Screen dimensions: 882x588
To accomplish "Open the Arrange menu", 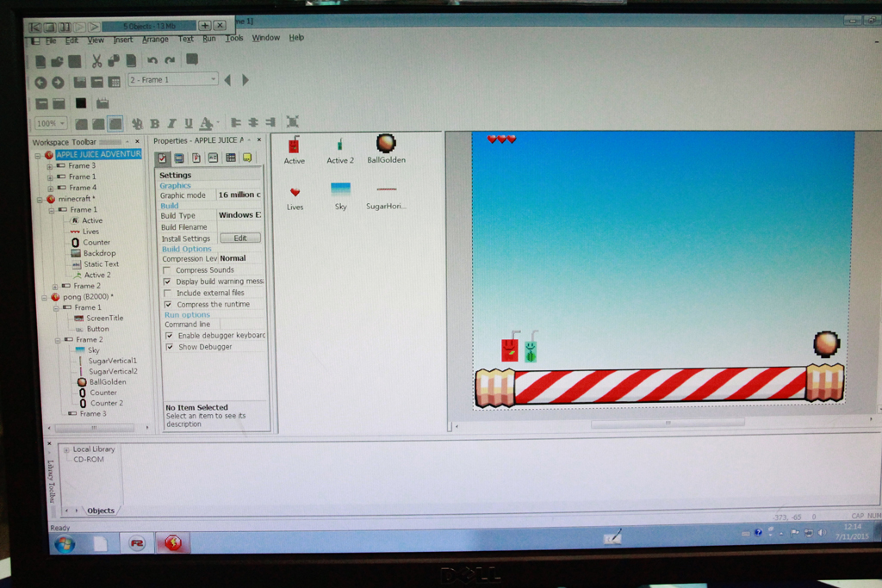I will point(155,40).
